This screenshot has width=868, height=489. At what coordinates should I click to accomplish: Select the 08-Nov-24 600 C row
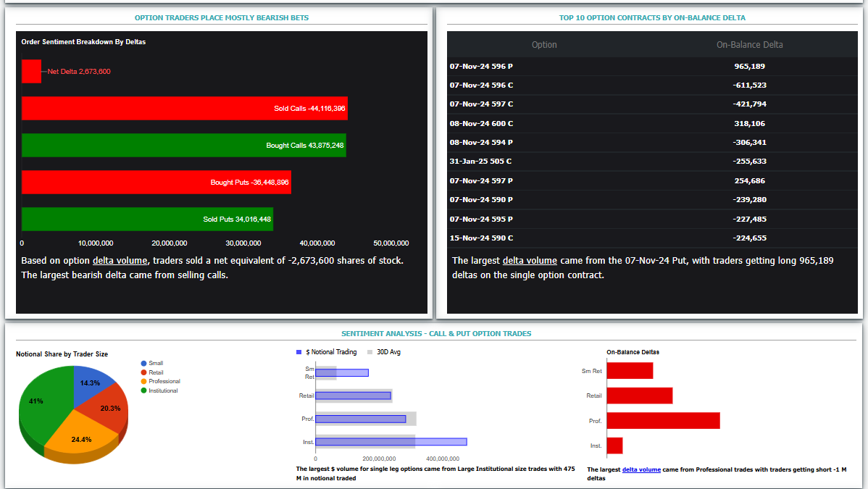652,123
